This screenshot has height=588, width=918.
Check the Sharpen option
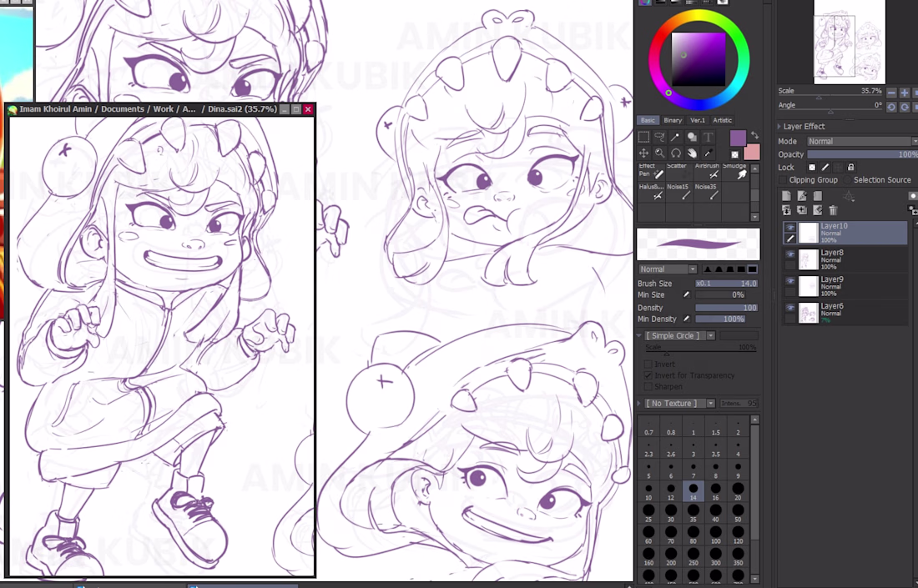pyautogui.click(x=648, y=387)
